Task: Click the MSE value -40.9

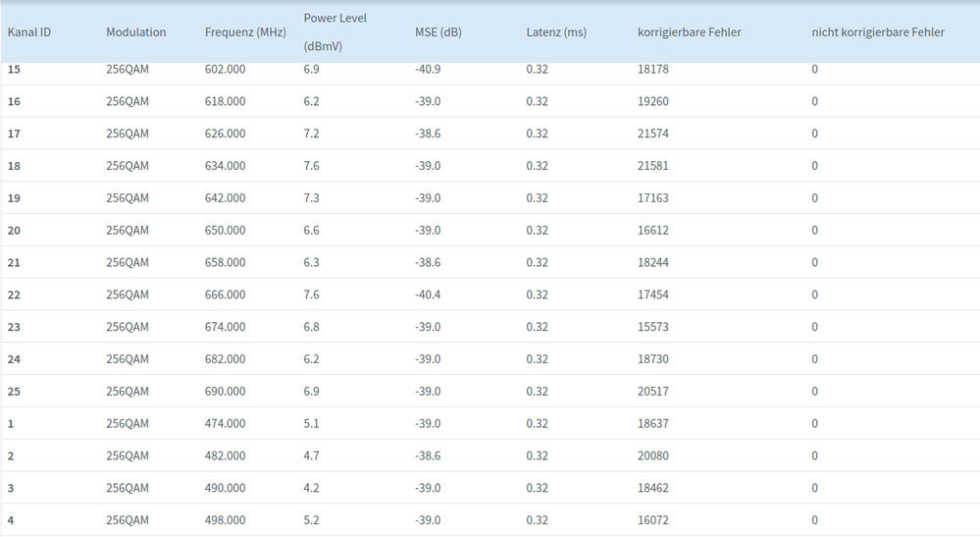Action: pyautogui.click(x=428, y=70)
